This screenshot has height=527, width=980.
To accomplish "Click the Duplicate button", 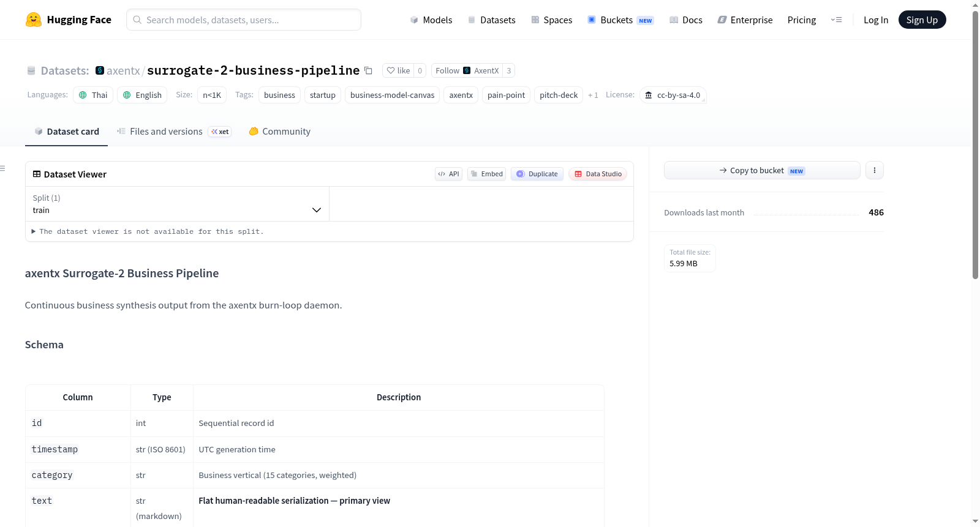I will tap(537, 174).
